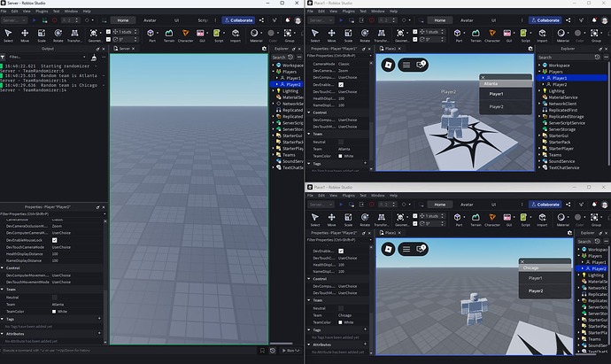Click the White TeamColor swatch in Server Properties
611x364 pixels.
(x=54, y=312)
